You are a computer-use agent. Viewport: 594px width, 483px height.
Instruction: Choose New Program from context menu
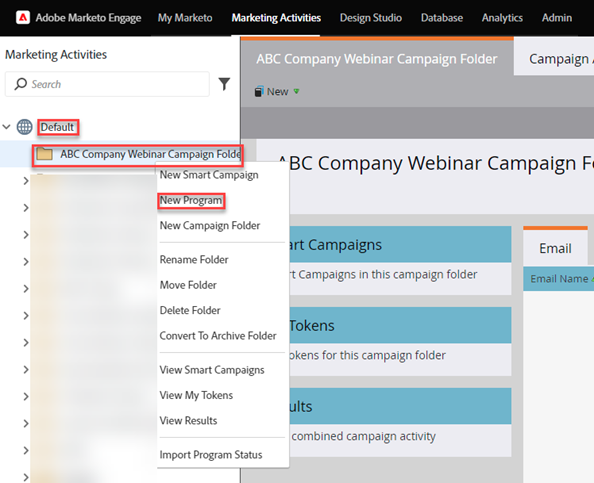point(191,200)
